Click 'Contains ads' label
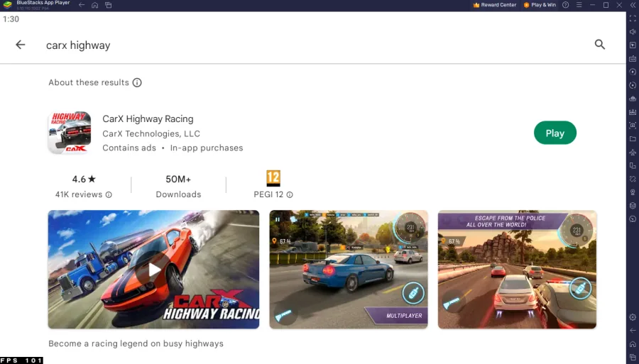Image resolution: width=639 pixels, height=364 pixels. [x=129, y=148]
